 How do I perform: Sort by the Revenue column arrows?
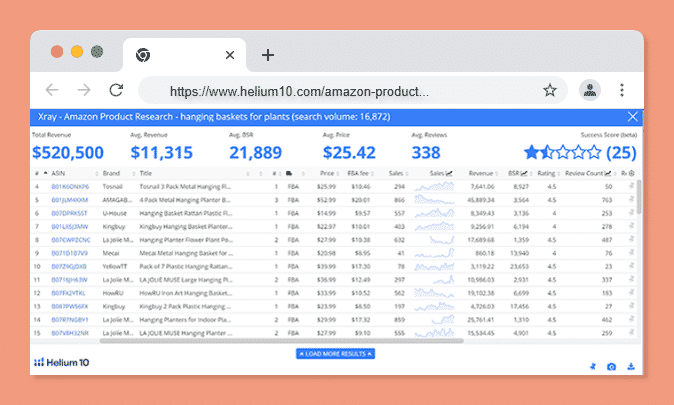pyautogui.click(x=496, y=174)
